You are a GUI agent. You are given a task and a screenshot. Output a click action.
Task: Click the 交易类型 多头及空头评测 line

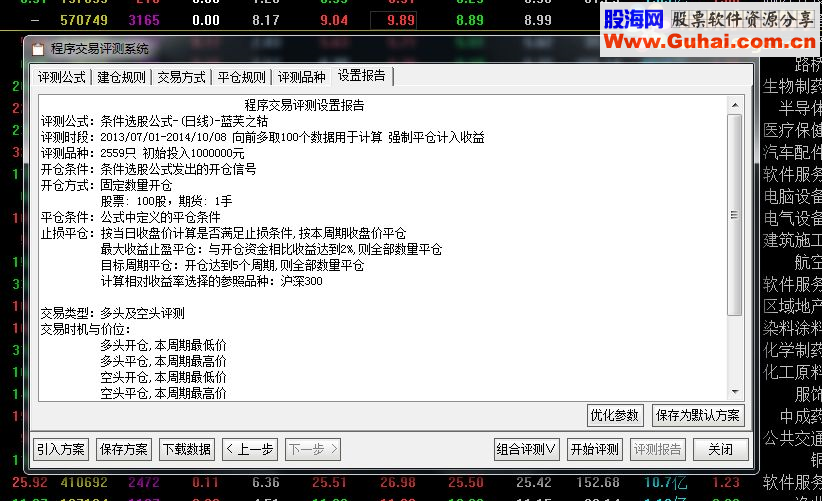point(113,313)
